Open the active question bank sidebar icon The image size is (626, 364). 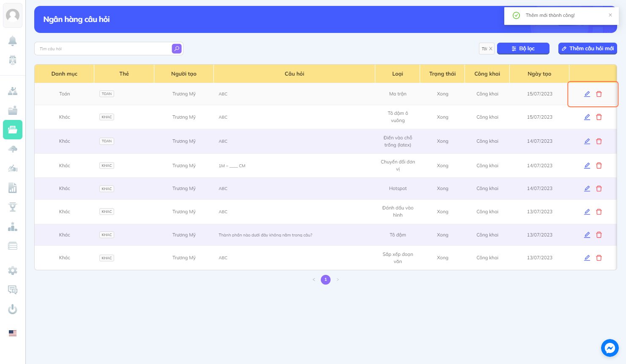point(13,130)
